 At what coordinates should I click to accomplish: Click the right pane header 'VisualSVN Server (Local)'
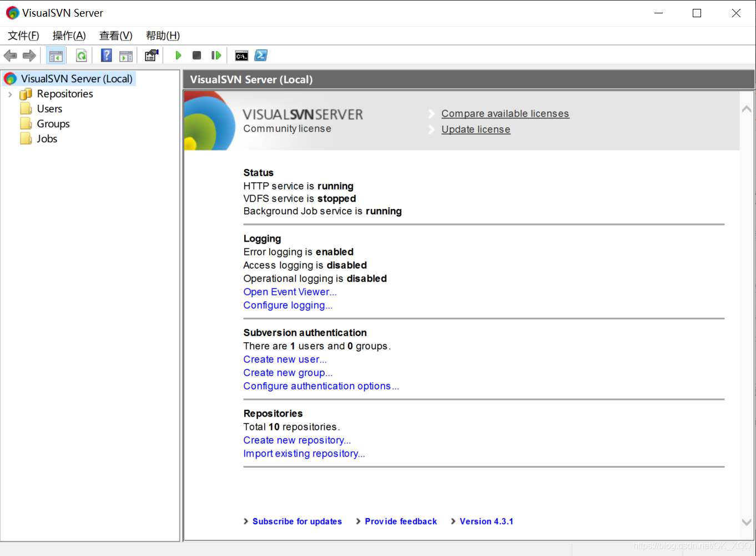click(x=251, y=79)
